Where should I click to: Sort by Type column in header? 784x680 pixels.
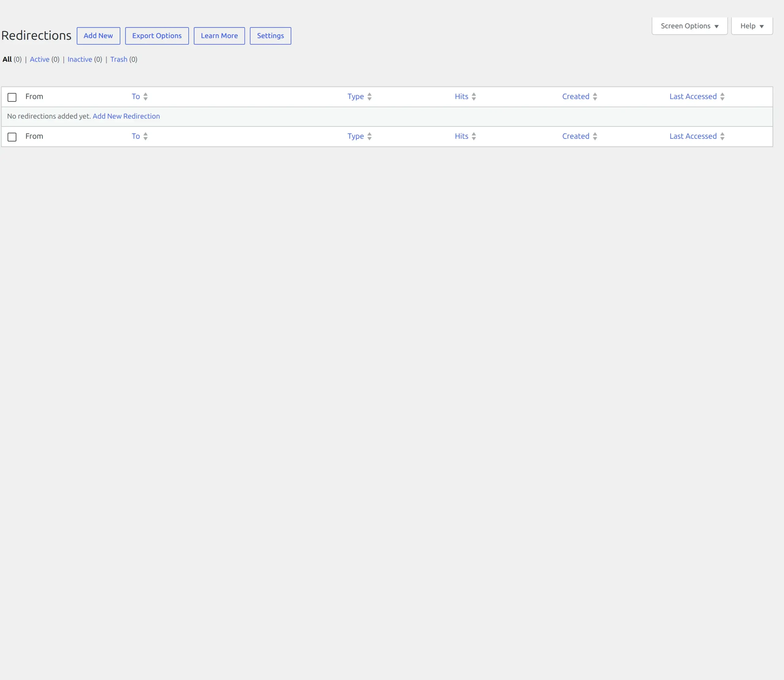tap(355, 96)
